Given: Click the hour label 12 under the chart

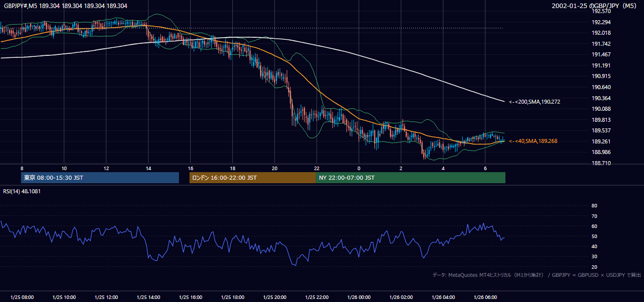Looking at the screenshot, I should point(106,168).
